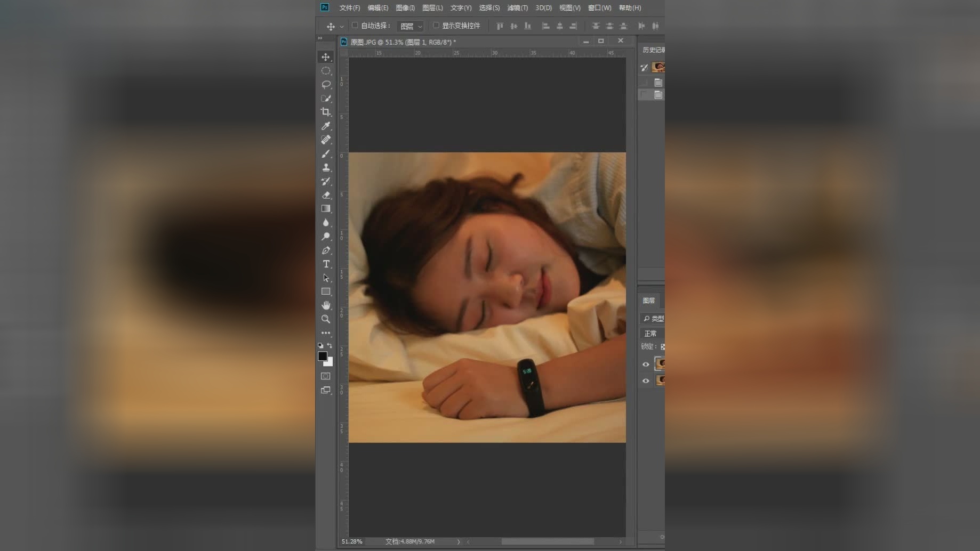Open the 图层 auto-select target dropdown
This screenshot has height=551, width=980.
pos(410,26)
